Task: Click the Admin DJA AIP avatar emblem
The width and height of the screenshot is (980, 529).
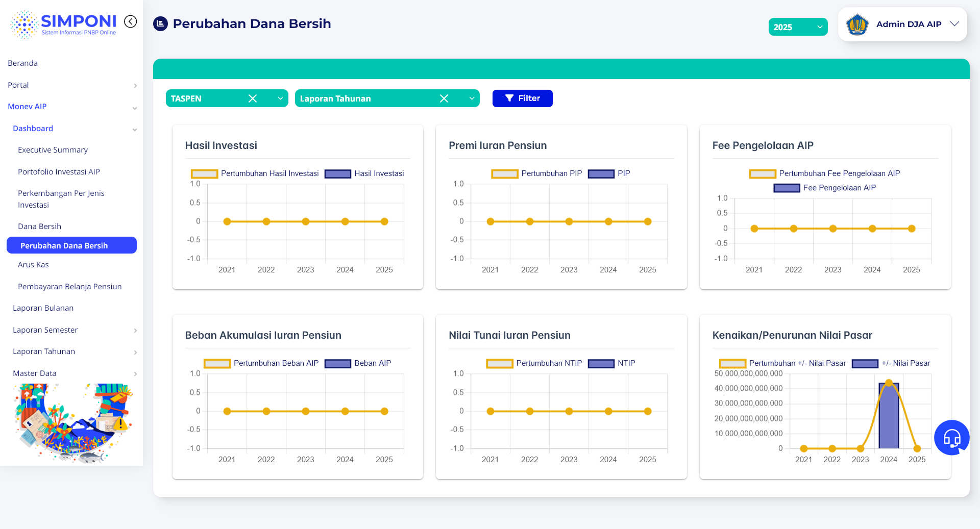Action: tap(857, 24)
